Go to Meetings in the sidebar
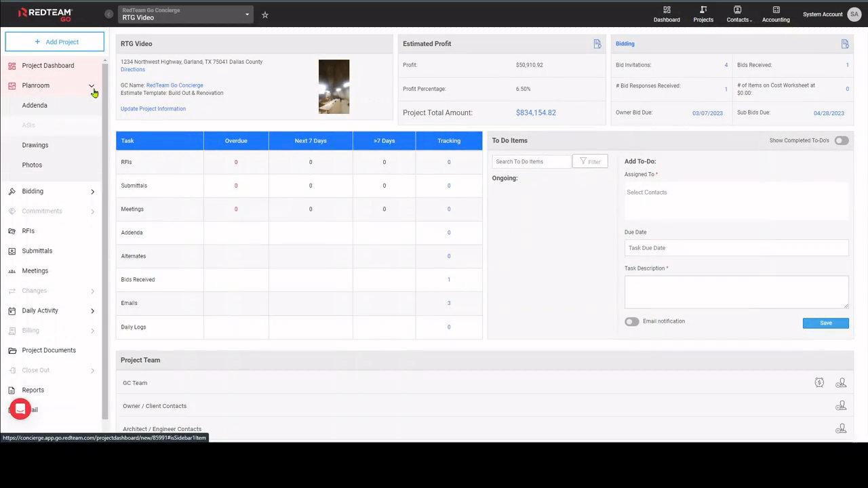Image resolution: width=868 pixels, height=488 pixels. (35, 270)
